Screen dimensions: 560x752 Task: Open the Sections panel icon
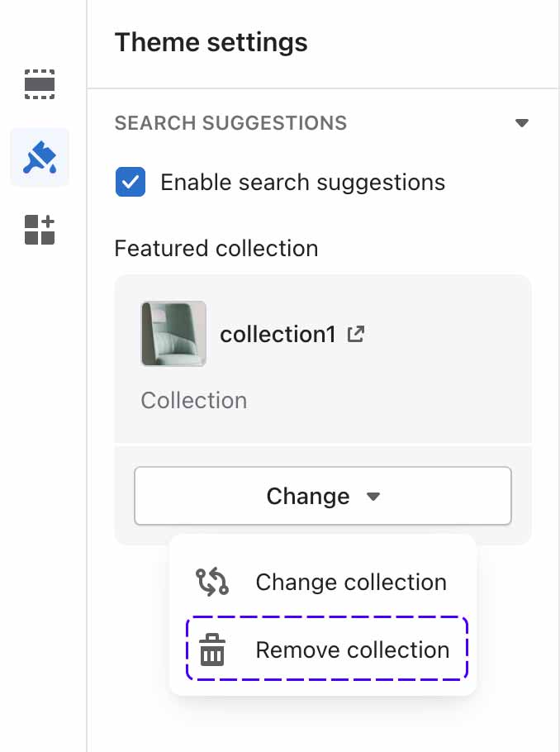(40, 84)
